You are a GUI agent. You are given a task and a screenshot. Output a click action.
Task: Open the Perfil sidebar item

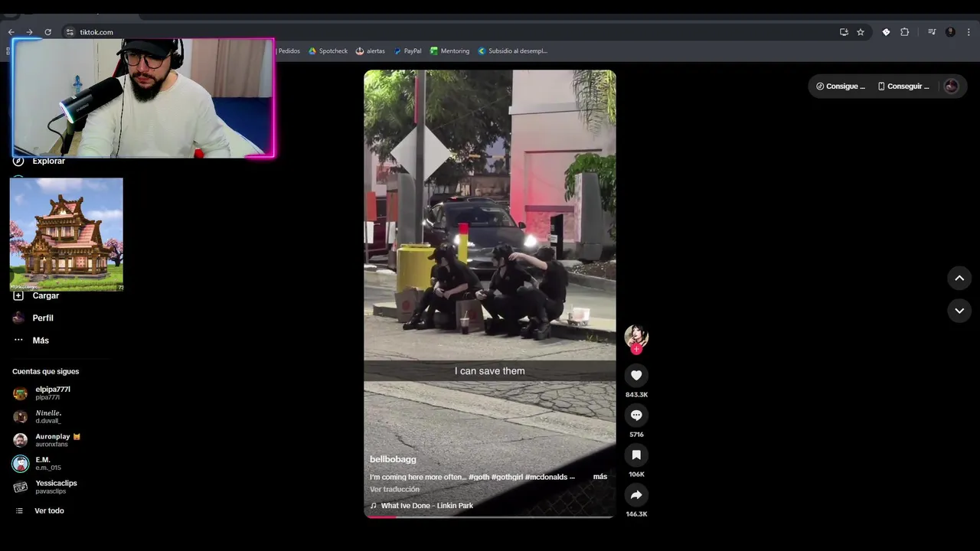[34, 318]
